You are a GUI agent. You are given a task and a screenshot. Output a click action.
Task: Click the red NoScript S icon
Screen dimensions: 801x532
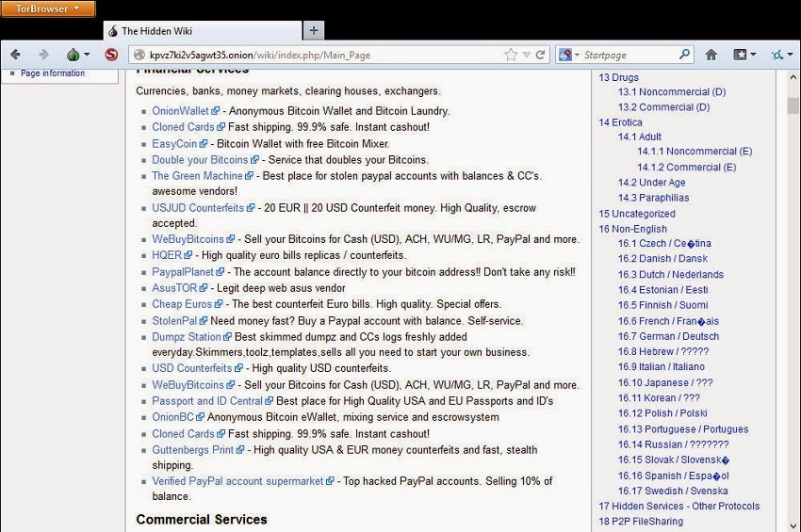click(x=111, y=55)
